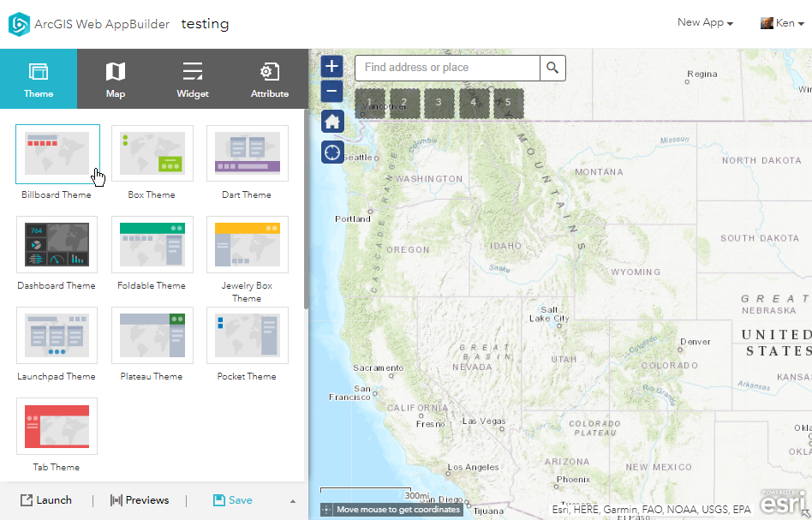The width and height of the screenshot is (812, 520).
Task: Select the Plateau Theme thumbnail
Action: coord(152,335)
